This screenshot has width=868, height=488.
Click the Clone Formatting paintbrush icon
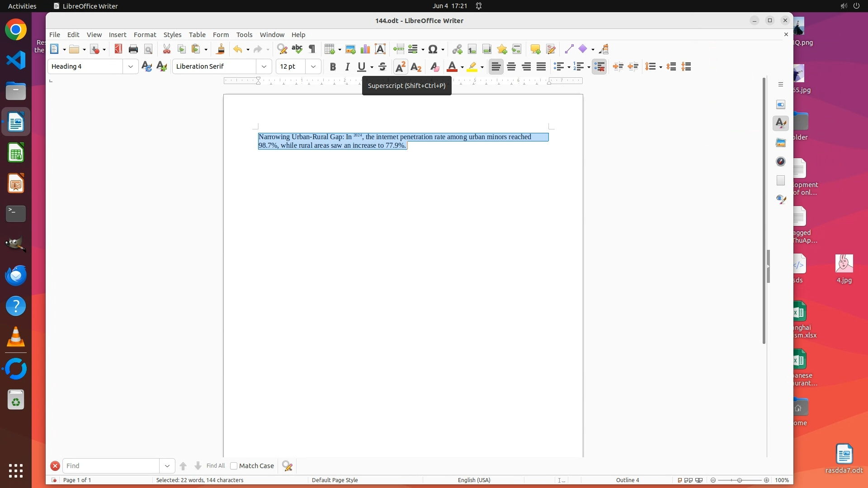(221, 49)
